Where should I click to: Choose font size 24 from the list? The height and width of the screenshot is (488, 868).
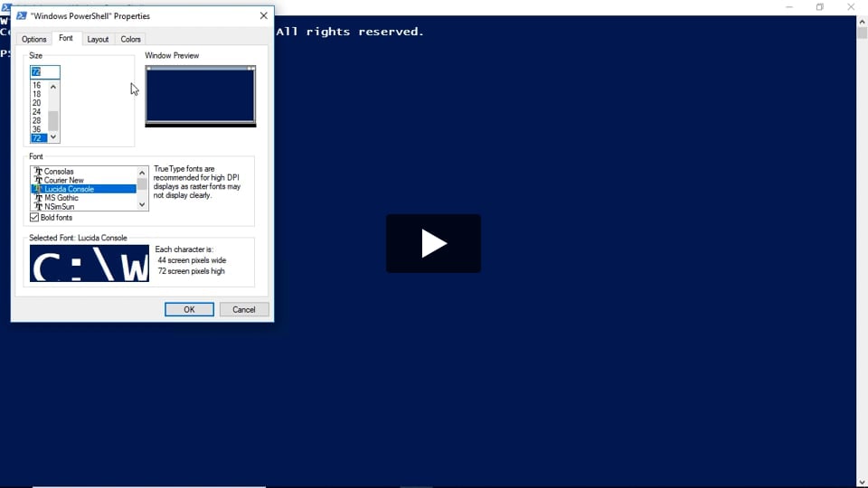[x=37, y=112]
